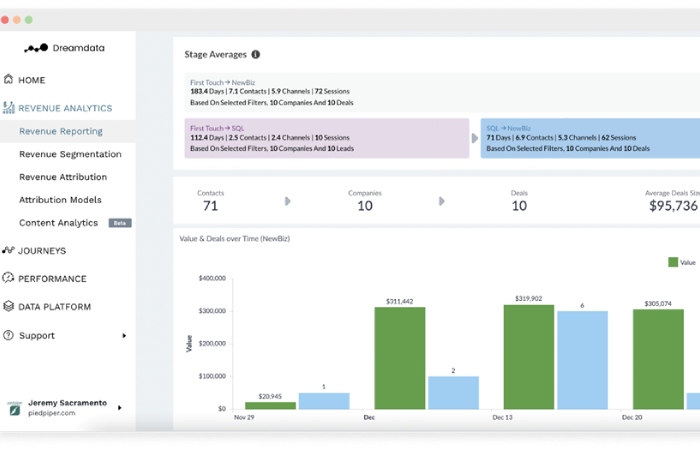Screen dimensions: 700x450
Task: Open the Support menu item
Action: tap(37, 336)
